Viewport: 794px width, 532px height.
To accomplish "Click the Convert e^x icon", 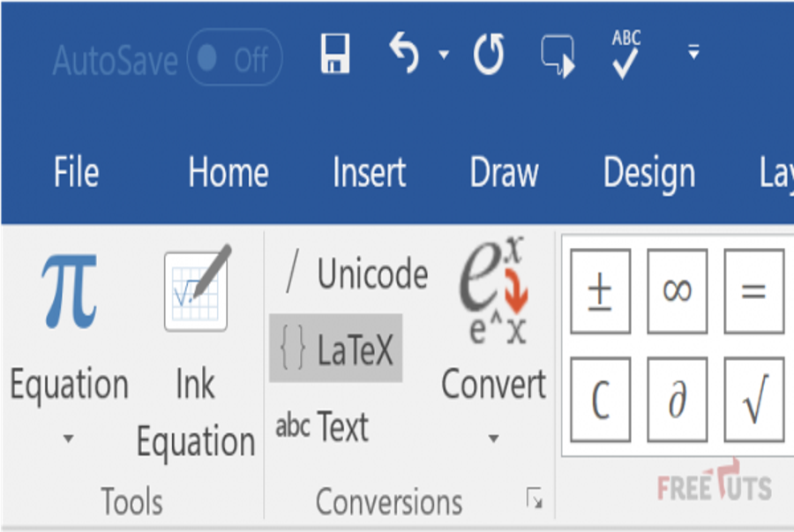I will point(494,291).
